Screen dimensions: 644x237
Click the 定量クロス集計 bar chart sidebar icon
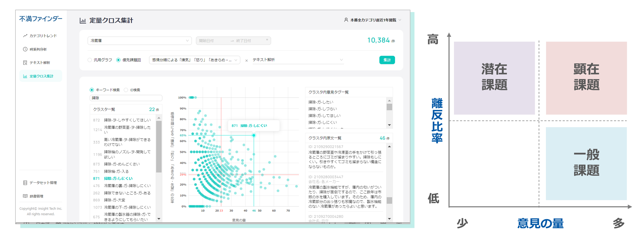(25, 76)
